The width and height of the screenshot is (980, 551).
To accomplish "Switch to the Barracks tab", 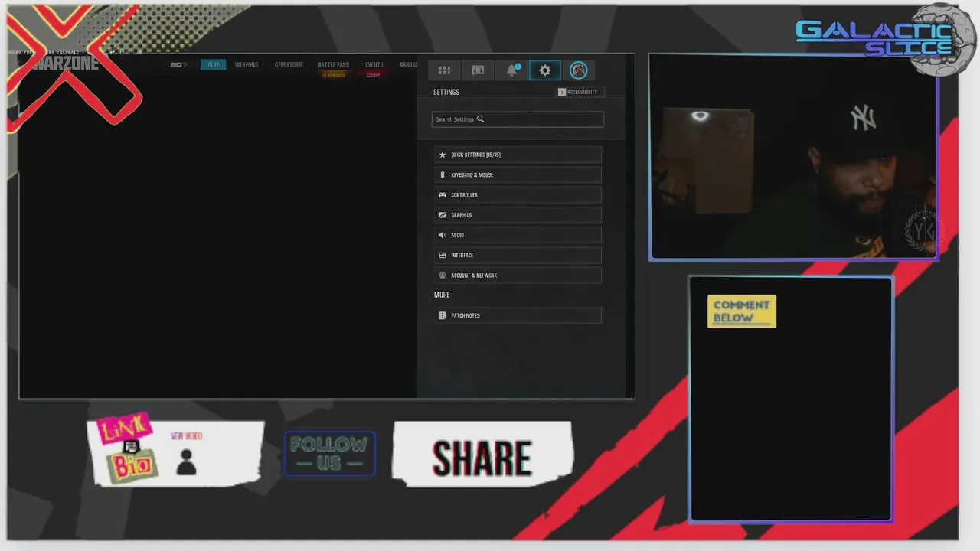I will (409, 65).
